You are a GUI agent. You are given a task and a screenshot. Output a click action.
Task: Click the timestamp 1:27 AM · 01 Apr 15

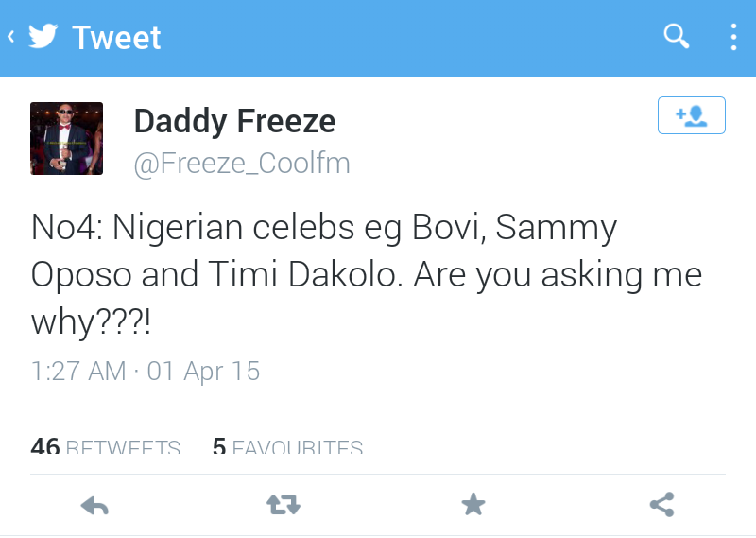pos(146,371)
